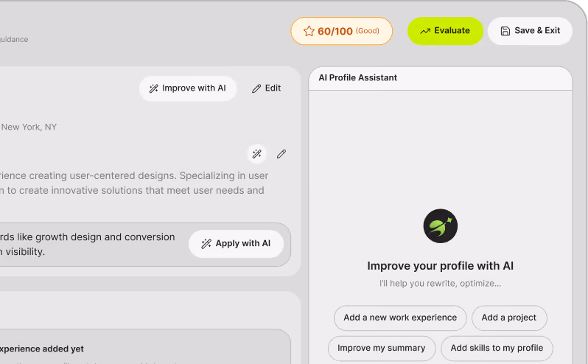
Task: Click the wand icon in Apply with AI
Action: (206, 244)
